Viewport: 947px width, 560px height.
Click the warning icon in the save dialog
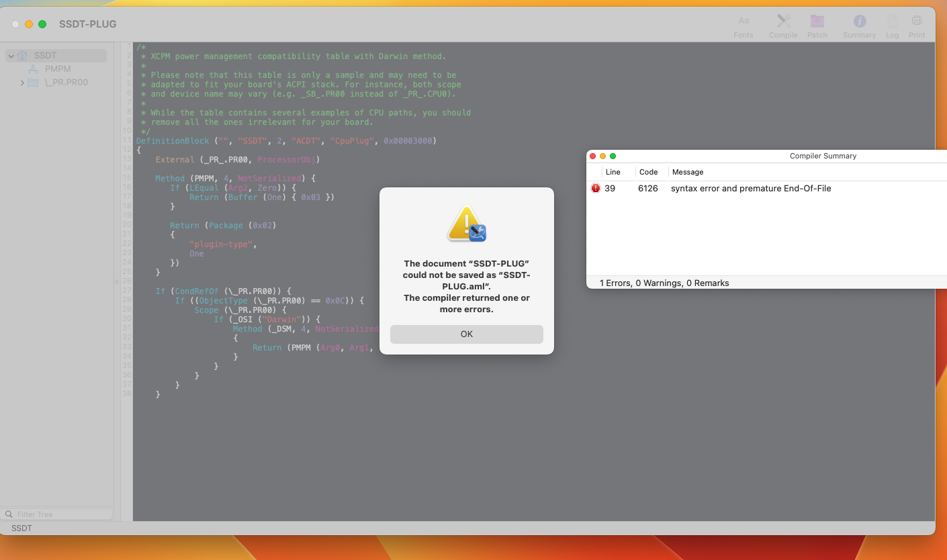click(466, 224)
